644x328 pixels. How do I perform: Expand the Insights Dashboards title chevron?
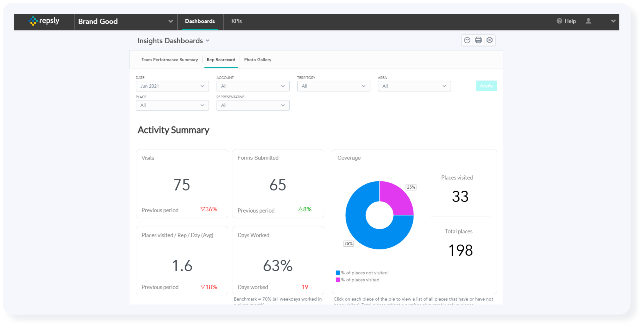click(x=207, y=40)
